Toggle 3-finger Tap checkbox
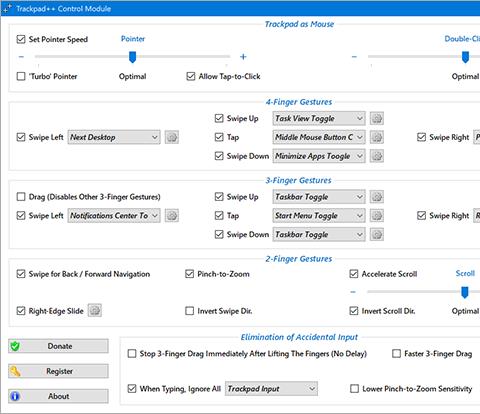The width and height of the screenshot is (480, 414). [219, 216]
